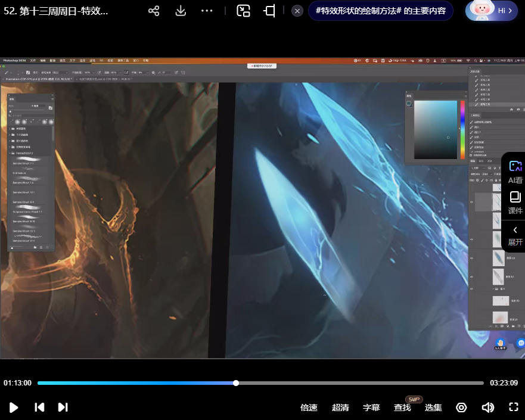
Task: Click the share icon in top bar
Action: pos(154,11)
